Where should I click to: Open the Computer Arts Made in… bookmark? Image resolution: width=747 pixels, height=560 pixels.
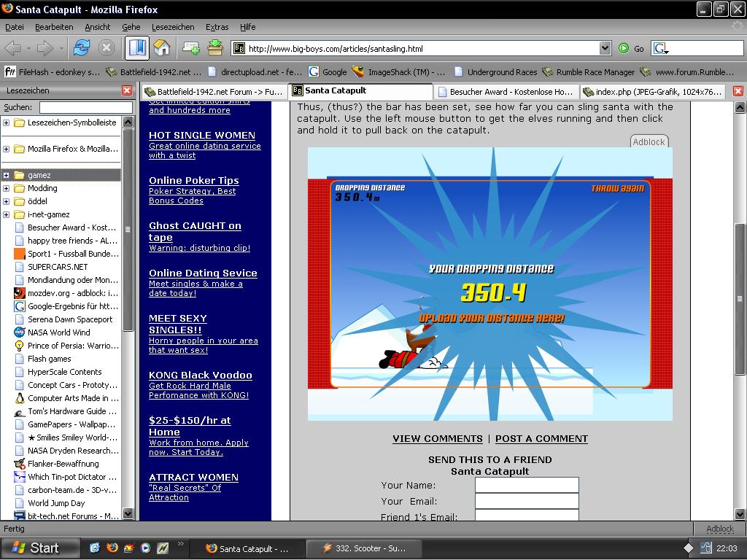(66, 398)
